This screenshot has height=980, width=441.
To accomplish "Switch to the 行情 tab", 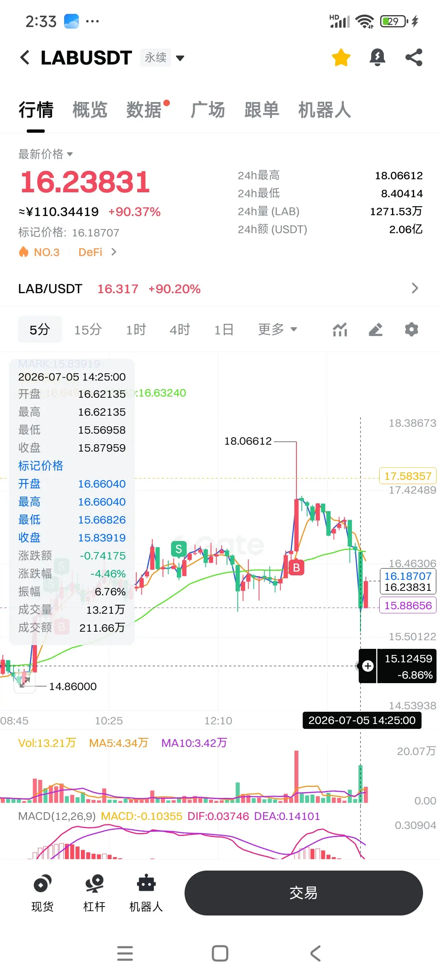I will (x=36, y=110).
